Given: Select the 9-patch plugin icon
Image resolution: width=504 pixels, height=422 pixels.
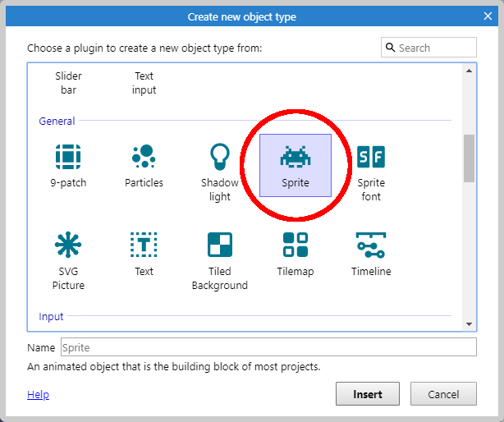Looking at the screenshot, I should (x=68, y=157).
